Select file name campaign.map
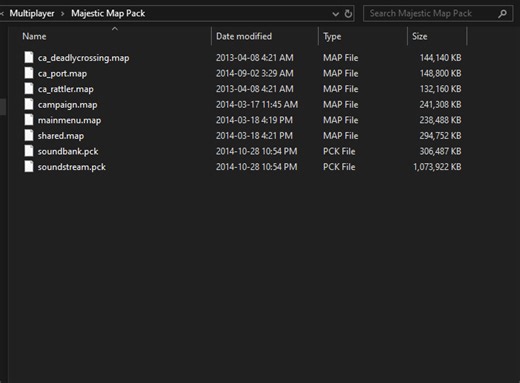 click(67, 105)
